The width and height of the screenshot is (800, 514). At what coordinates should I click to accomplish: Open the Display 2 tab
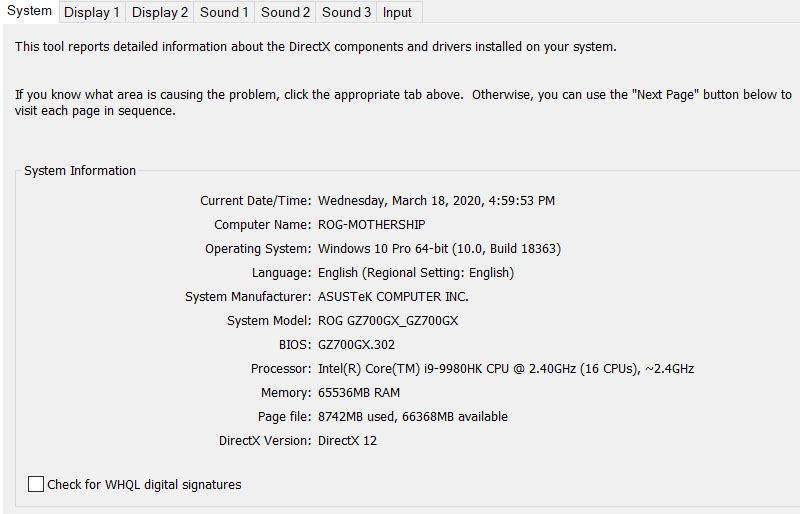point(160,12)
